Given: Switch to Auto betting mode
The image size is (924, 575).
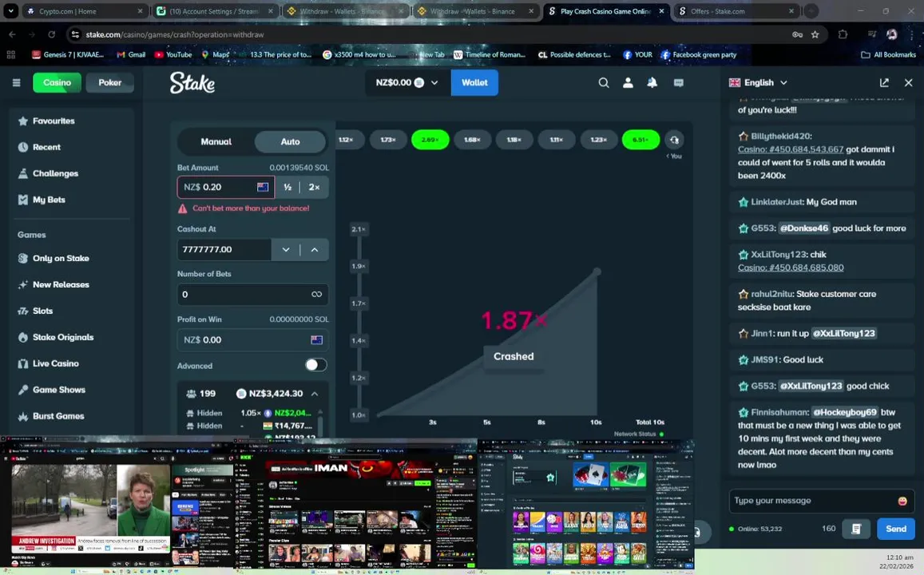Looking at the screenshot, I should 290,141.
